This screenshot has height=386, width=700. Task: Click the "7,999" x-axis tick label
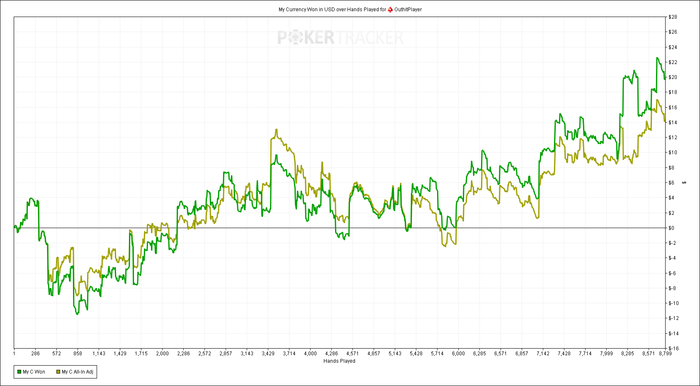click(607, 353)
